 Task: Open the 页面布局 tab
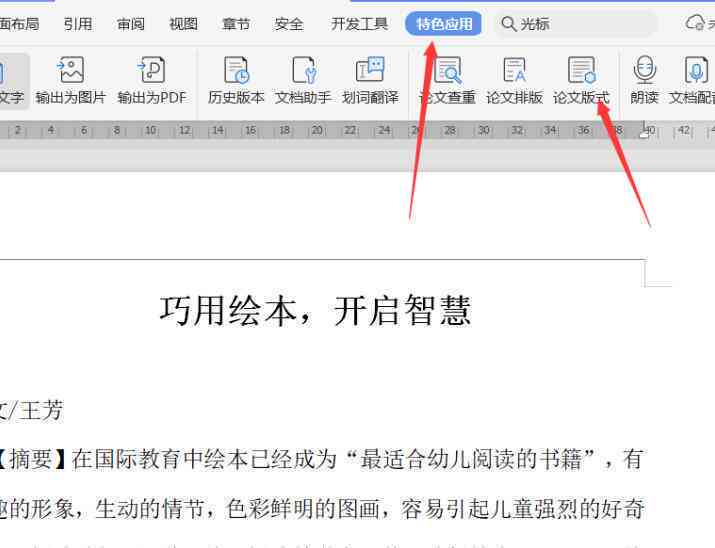tap(19, 24)
